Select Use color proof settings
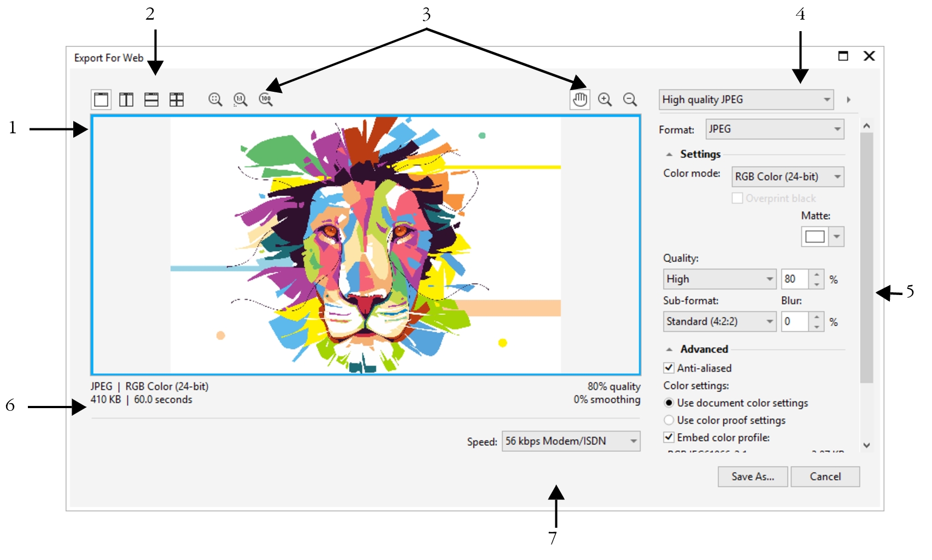 click(668, 420)
